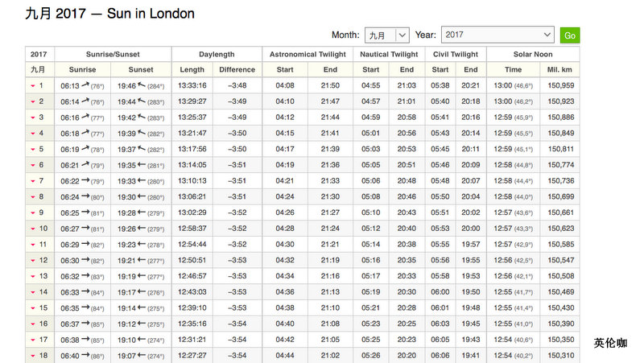The image size is (644, 363).
Task: Click the Daylength column group header
Action: click(216, 55)
